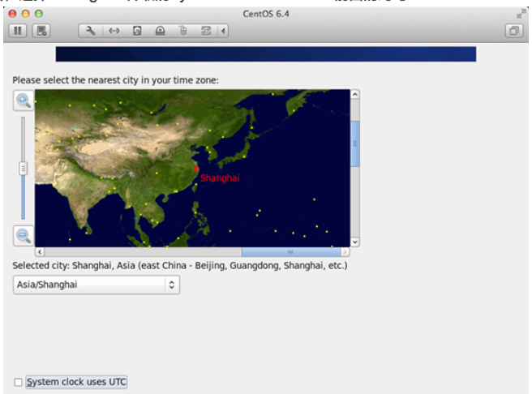Image resolution: width=532 pixels, height=394 pixels.
Task: Collapse the toolbar device list arrow
Action: (x=223, y=31)
